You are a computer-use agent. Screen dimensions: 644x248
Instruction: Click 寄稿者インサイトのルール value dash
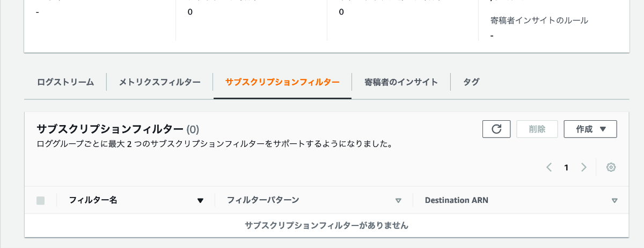click(x=492, y=36)
